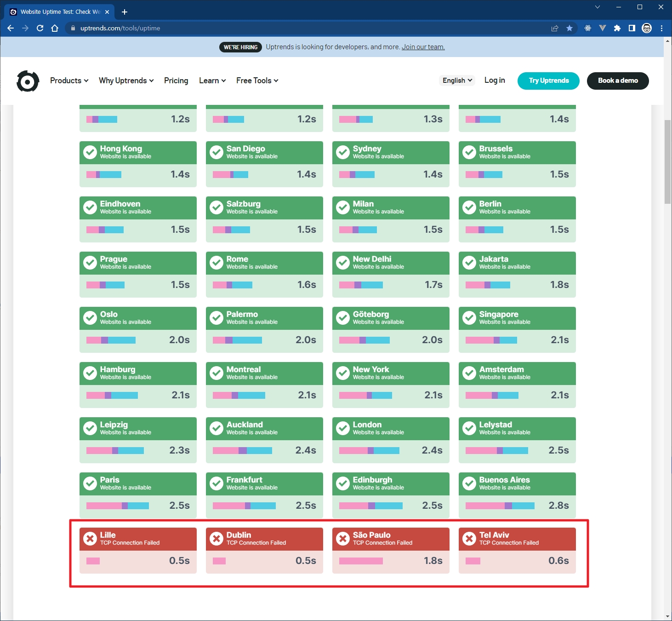Click the red X icon on Lille card

[90, 538]
